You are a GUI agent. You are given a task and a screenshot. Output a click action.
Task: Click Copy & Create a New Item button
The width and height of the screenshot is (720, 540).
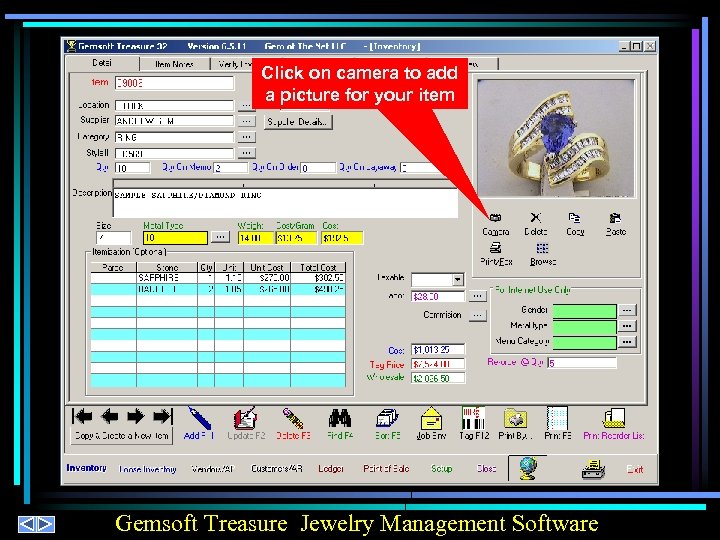tap(122, 436)
